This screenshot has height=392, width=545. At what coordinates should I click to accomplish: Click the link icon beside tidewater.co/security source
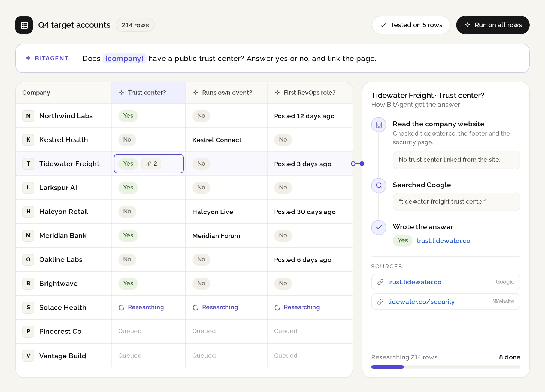click(380, 302)
